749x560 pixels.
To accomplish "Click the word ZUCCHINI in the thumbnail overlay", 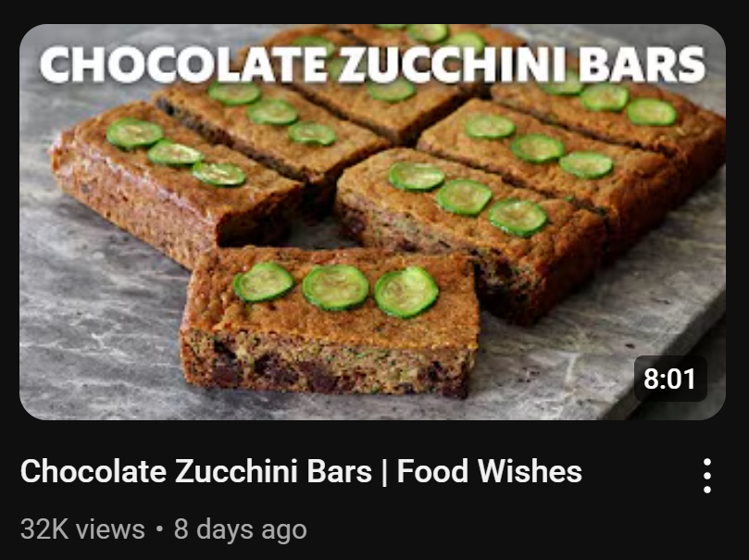I will pyautogui.click(x=454, y=64).
